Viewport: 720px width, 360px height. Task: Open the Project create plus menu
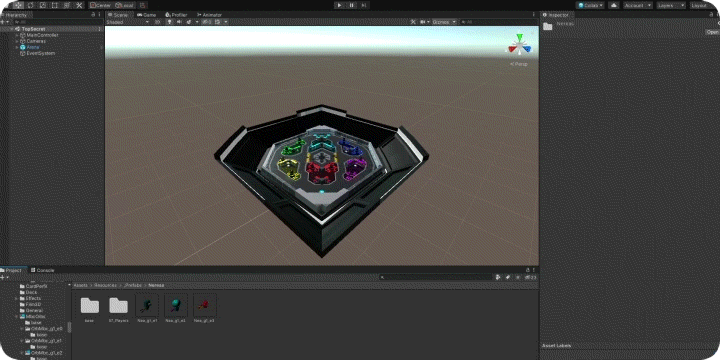click(4, 277)
